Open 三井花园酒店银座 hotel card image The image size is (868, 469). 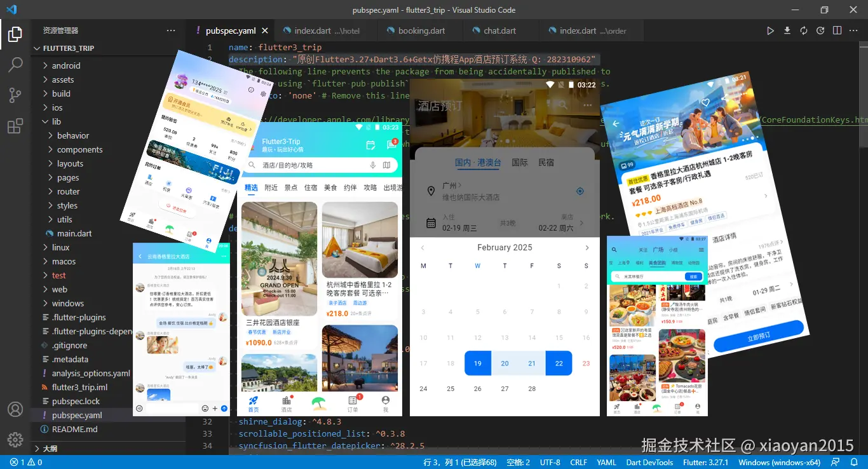tap(280, 259)
